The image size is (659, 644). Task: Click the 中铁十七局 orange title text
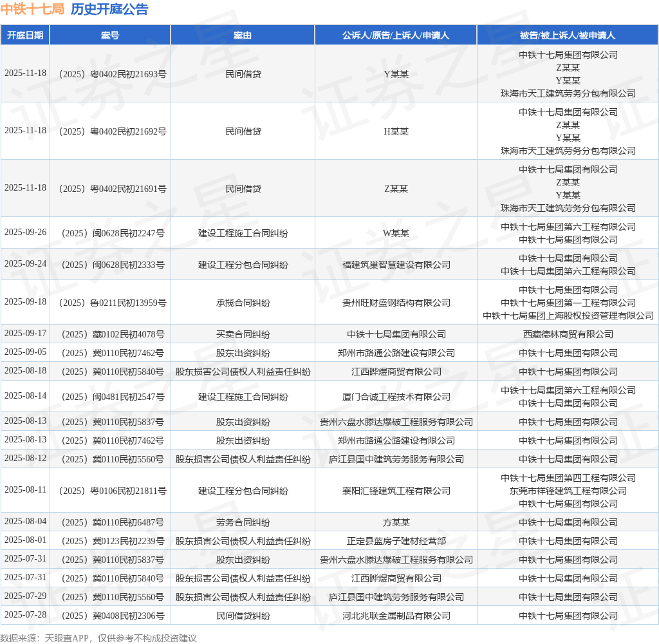coord(32,9)
